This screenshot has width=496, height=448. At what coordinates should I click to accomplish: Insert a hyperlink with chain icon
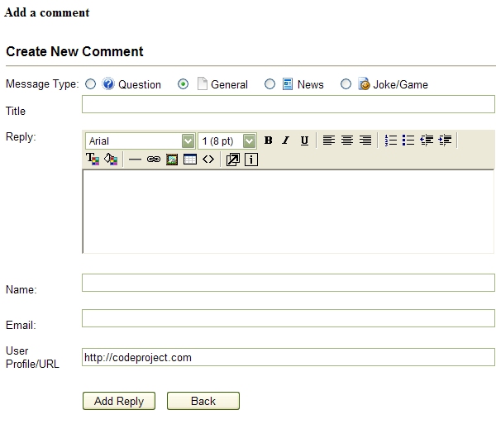click(154, 160)
